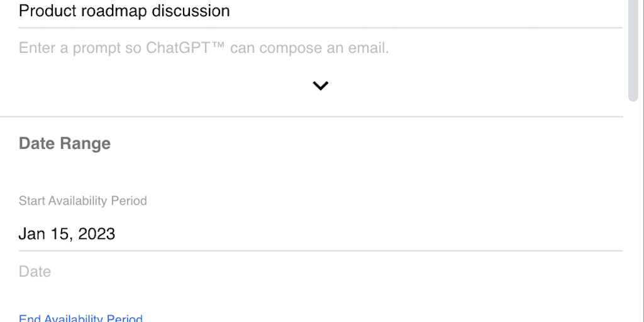
Task: Click the End Availability Period label
Action: pos(80,318)
